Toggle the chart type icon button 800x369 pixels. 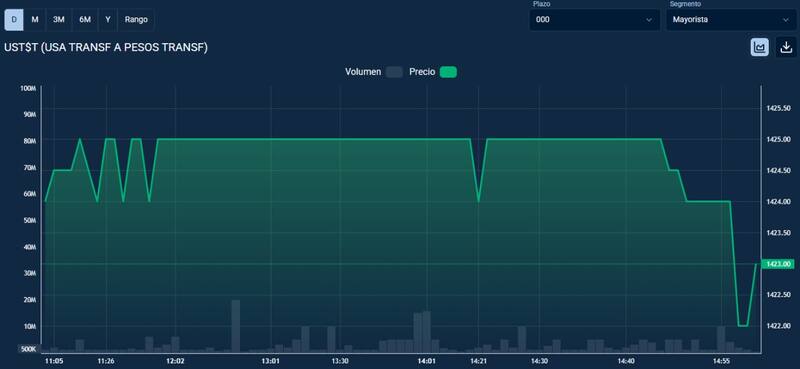[760, 47]
